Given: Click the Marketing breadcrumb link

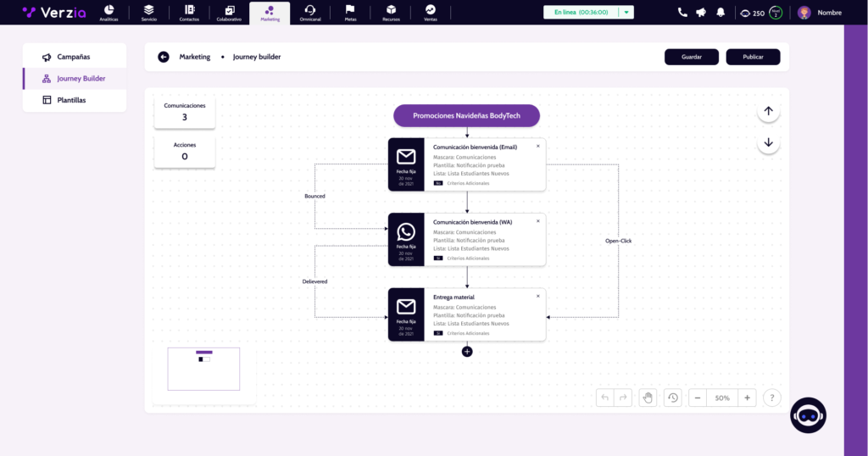Looking at the screenshot, I should tap(194, 57).
